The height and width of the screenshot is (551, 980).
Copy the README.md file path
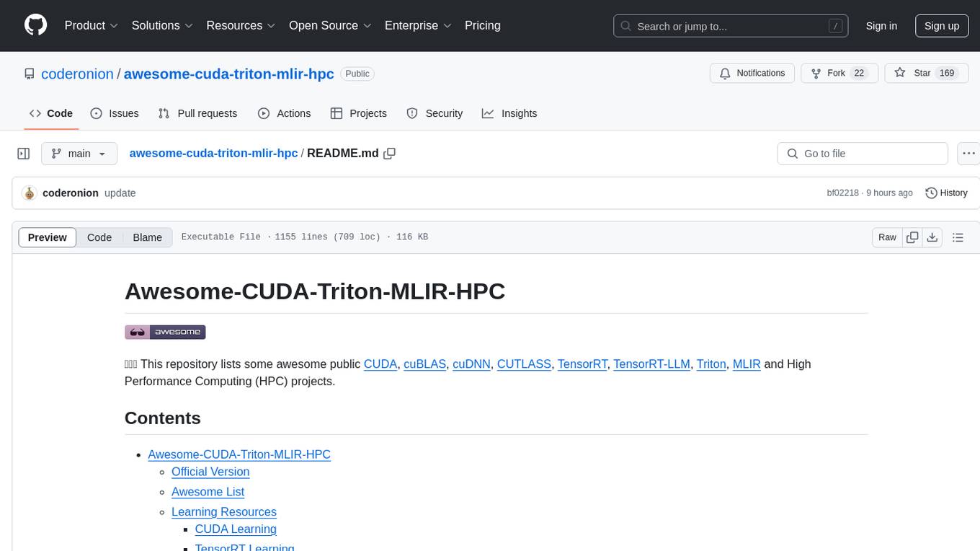click(x=390, y=153)
